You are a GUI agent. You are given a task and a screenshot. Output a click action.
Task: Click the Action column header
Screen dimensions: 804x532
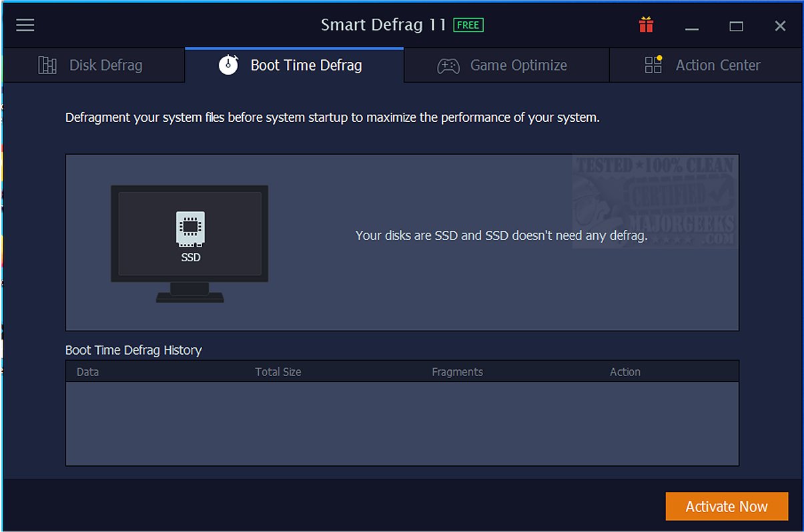tap(625, 372)
